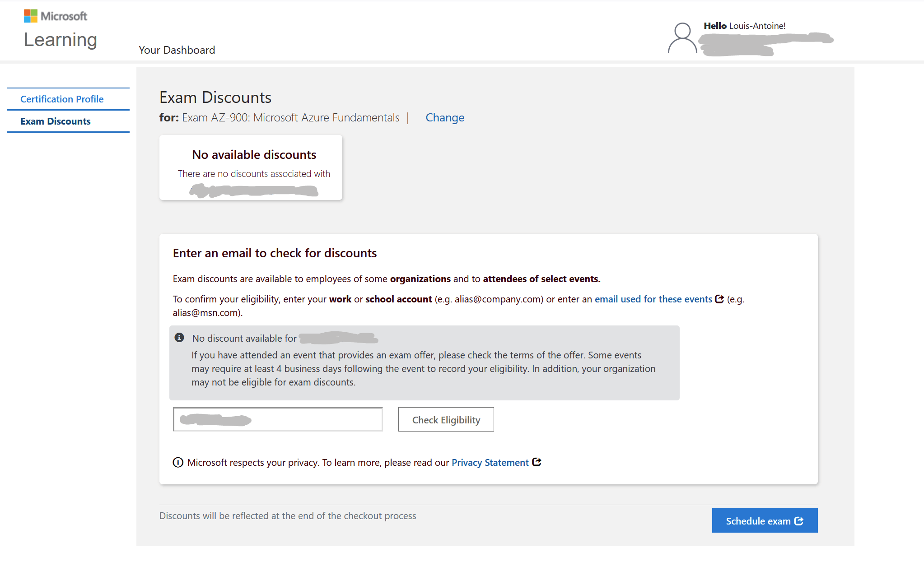Click the info icon beside 'No discount available'
The height and width of the screenshot is (585, 924).
179,338
